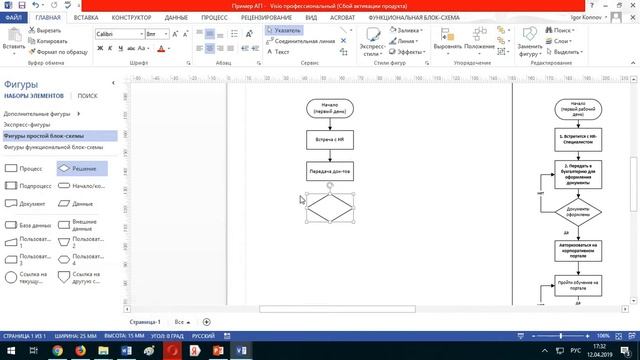This screenshot has width=640, height=360.
Task: Save the document via the floppy icon
Action: pyautogui.click(x=22, y=5)
